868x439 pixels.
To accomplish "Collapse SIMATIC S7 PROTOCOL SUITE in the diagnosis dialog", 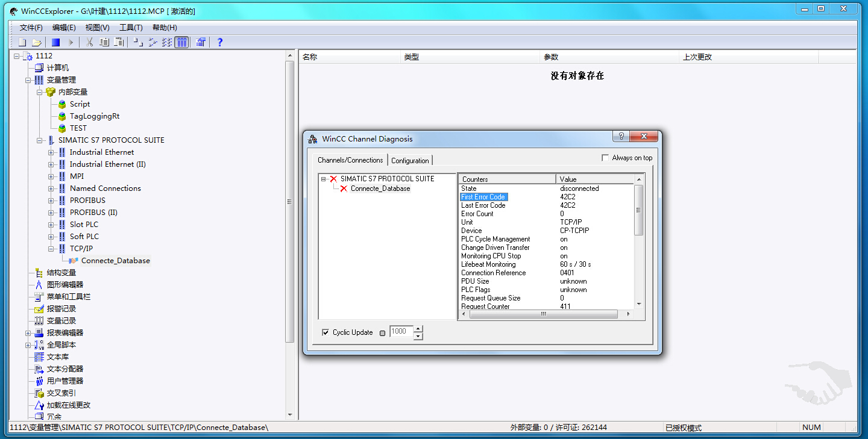I will tap(324, 179).
